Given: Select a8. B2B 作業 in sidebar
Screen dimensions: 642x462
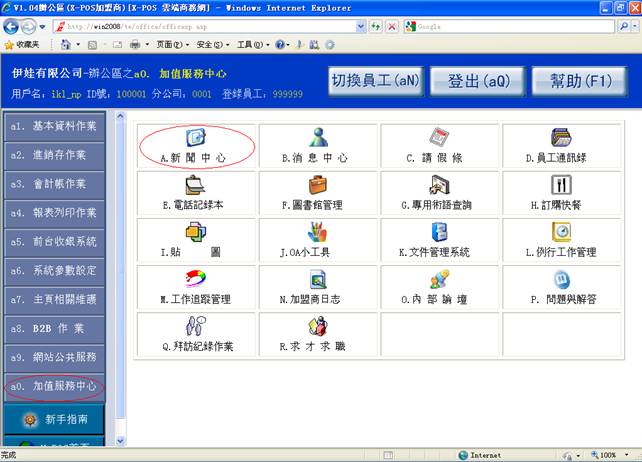Looking at the screenshot, I should 54,328.
